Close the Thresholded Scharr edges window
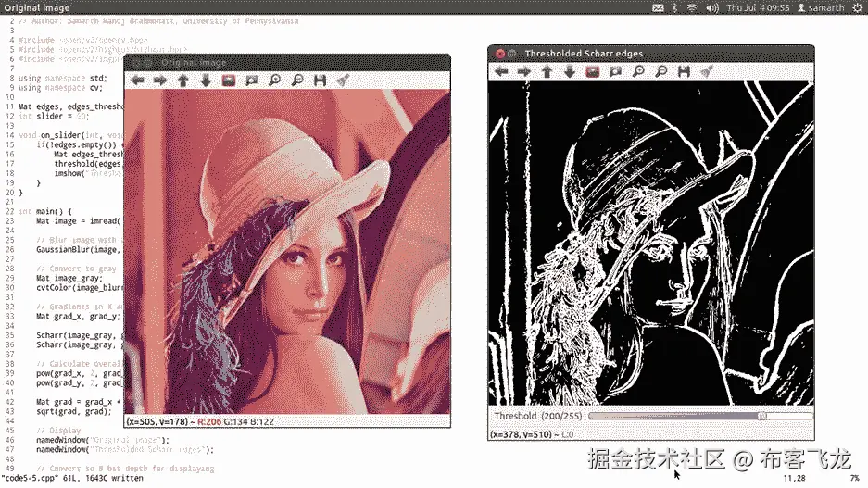This screenshot has height=488, width=868. point(500,53)
